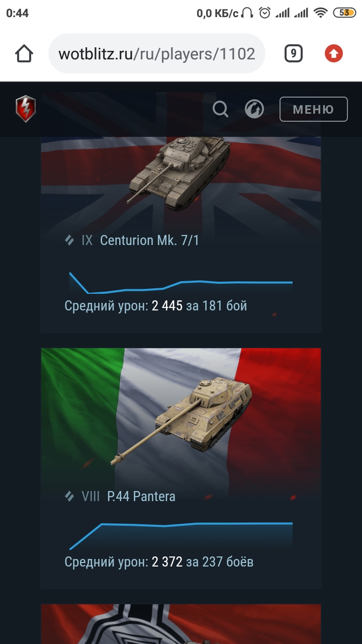Image resolution: width=362 pixels, height=644 pixels.
Task: Select the P.44 Pantera tank name
Action: tap(141, 497)
